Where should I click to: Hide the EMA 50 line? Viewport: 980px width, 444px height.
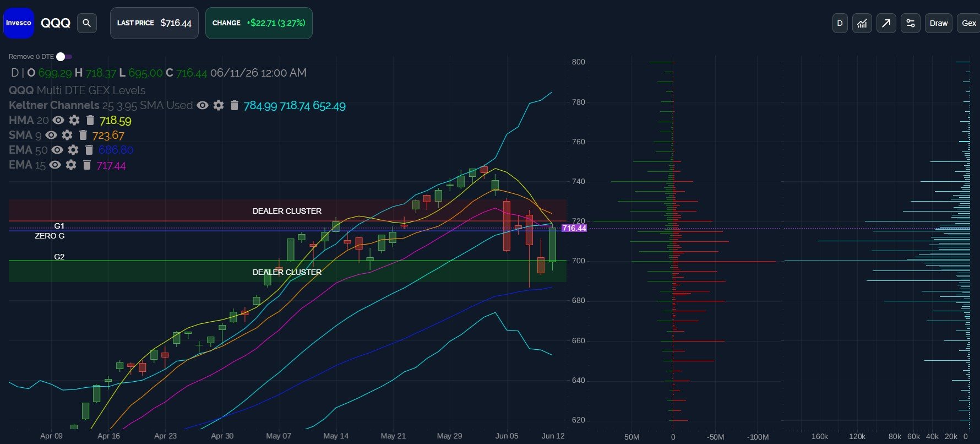[x=57, y=150]
